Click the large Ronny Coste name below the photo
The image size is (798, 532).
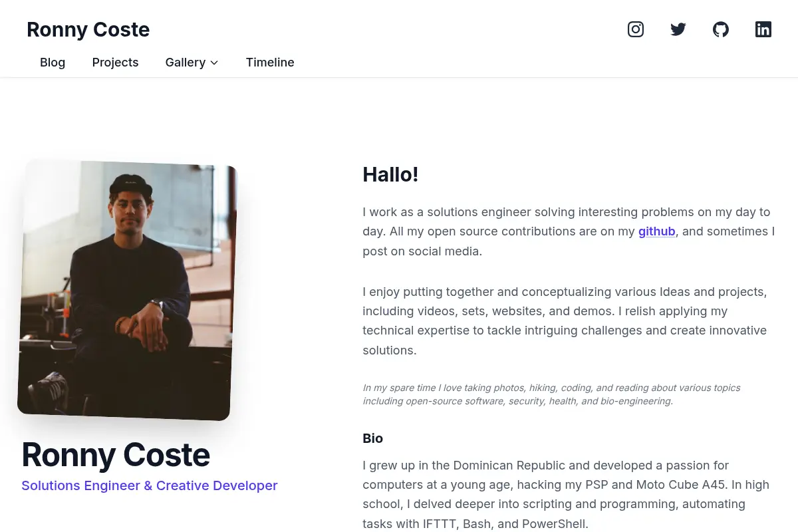[116, 455]
